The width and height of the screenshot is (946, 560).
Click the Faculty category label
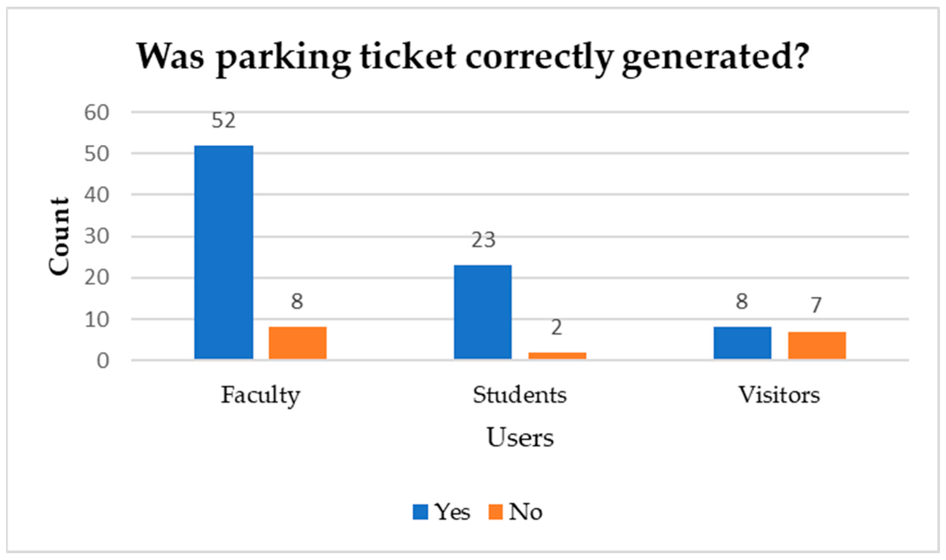(260, 396)
